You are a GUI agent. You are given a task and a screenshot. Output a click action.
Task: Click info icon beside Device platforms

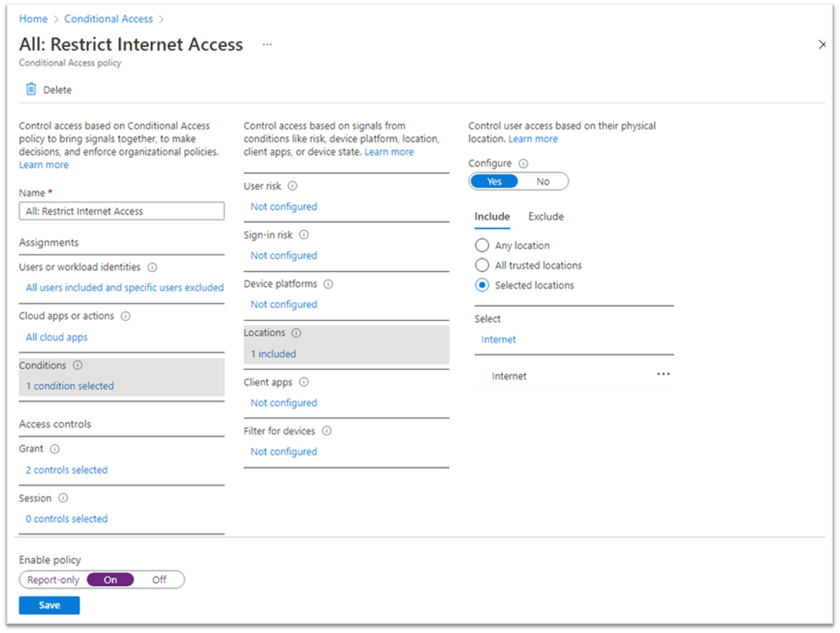tap(328, 284)
